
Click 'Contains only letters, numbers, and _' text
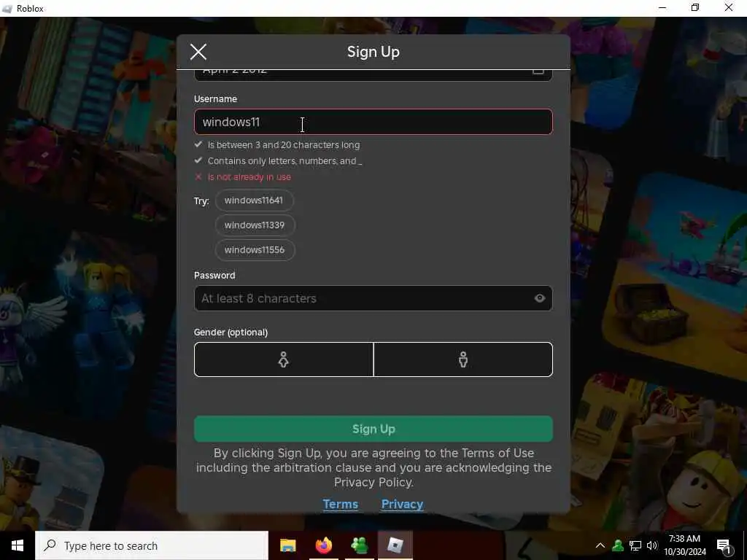pos(285,161)
